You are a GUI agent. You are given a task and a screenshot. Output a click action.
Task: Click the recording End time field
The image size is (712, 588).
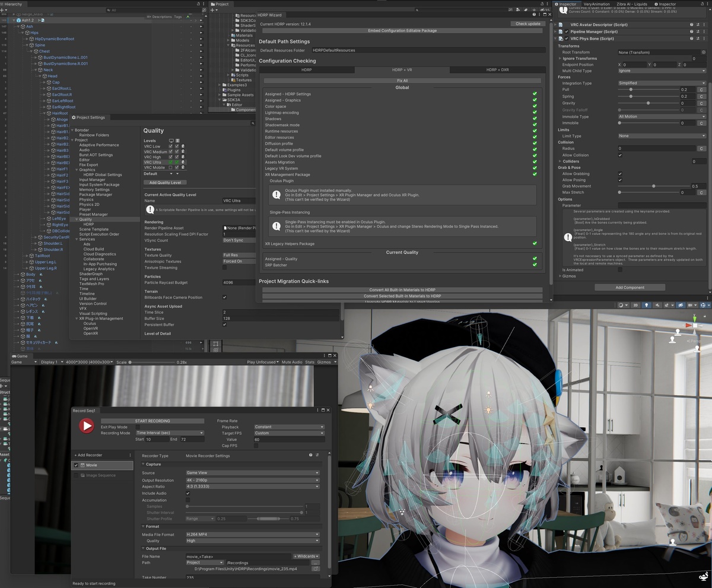click(x=192, y=439)
